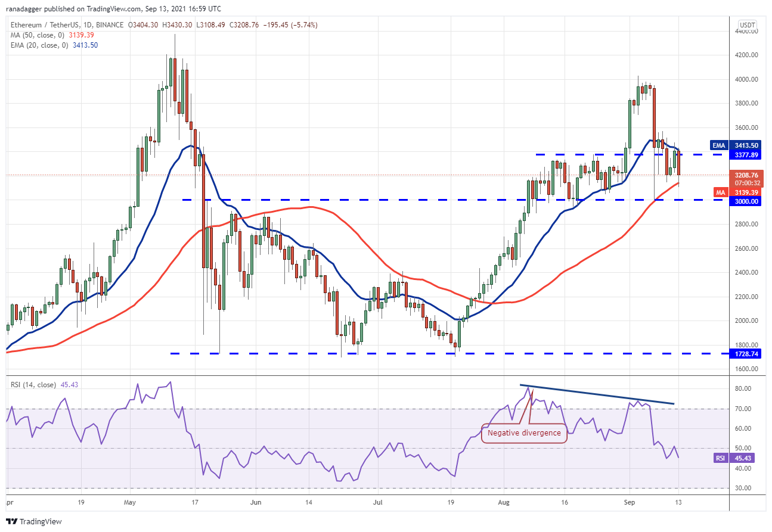Click the 4200.00 price axis label
772x532 pixels.
point(746,55)
